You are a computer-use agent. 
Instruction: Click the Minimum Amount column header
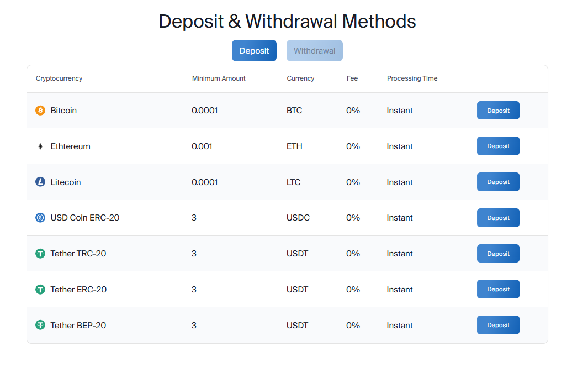tap(219, 78)
